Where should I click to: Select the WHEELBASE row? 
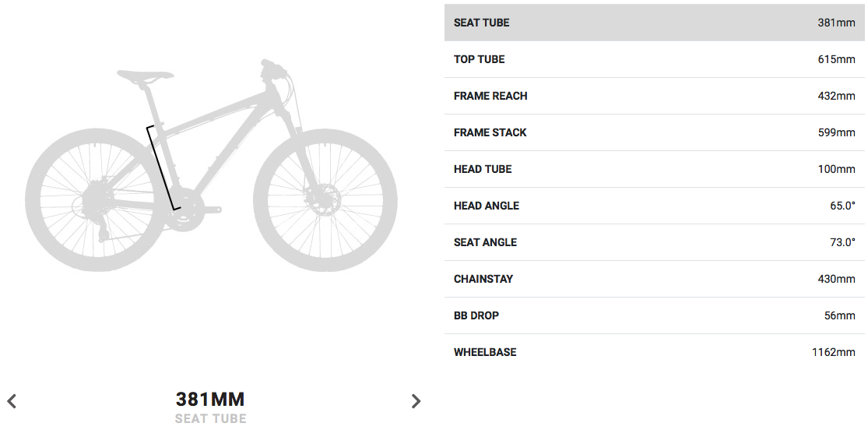(655, 352)
